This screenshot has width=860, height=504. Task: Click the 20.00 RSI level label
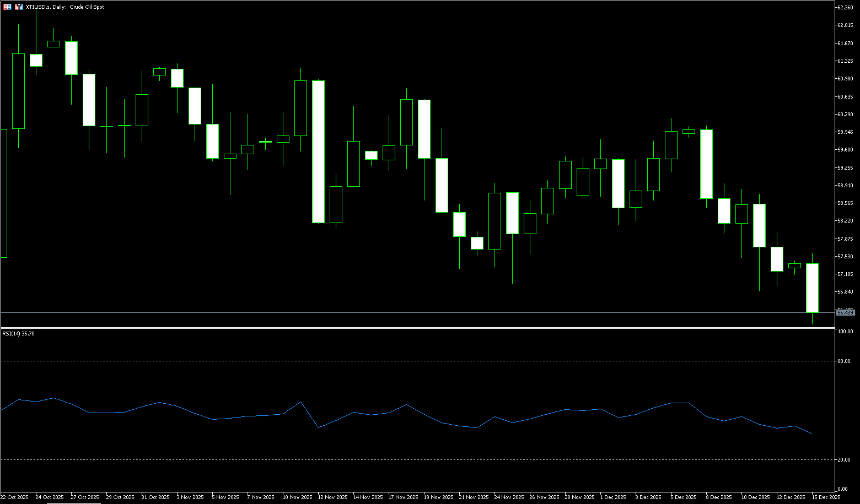[x=843, y=460]
